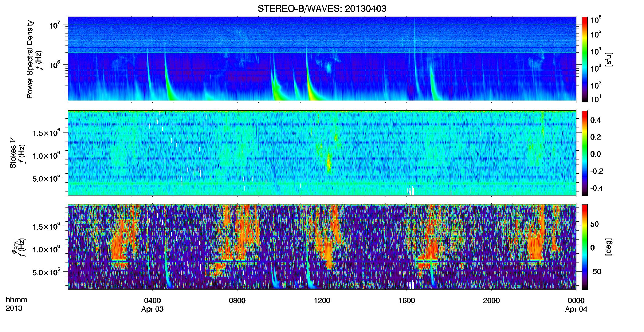Click the 1200 time axis label
Viewport: 644px width, 332px height.
322,300
